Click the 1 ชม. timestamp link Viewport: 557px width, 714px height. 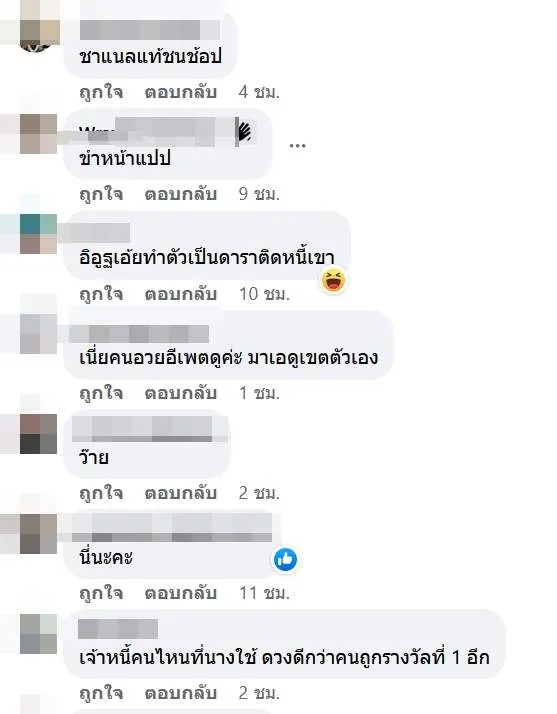coord(259,393)
